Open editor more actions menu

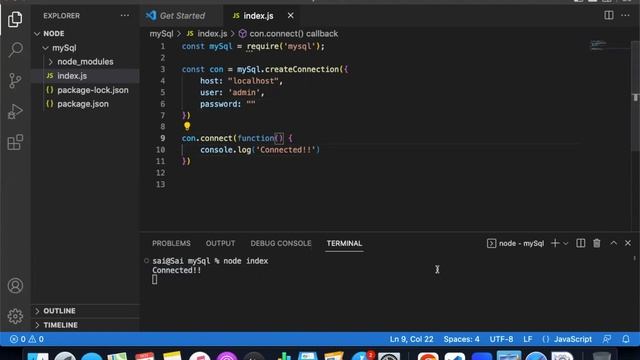[625, 16]
